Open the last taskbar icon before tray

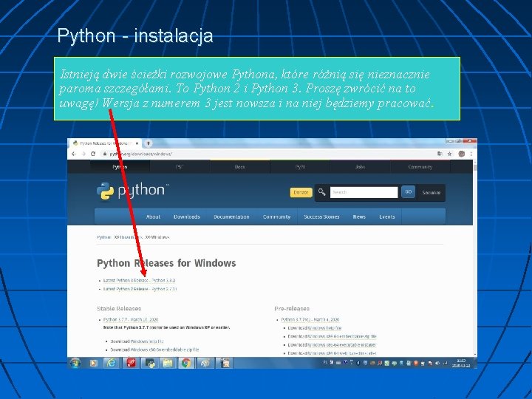224,363
